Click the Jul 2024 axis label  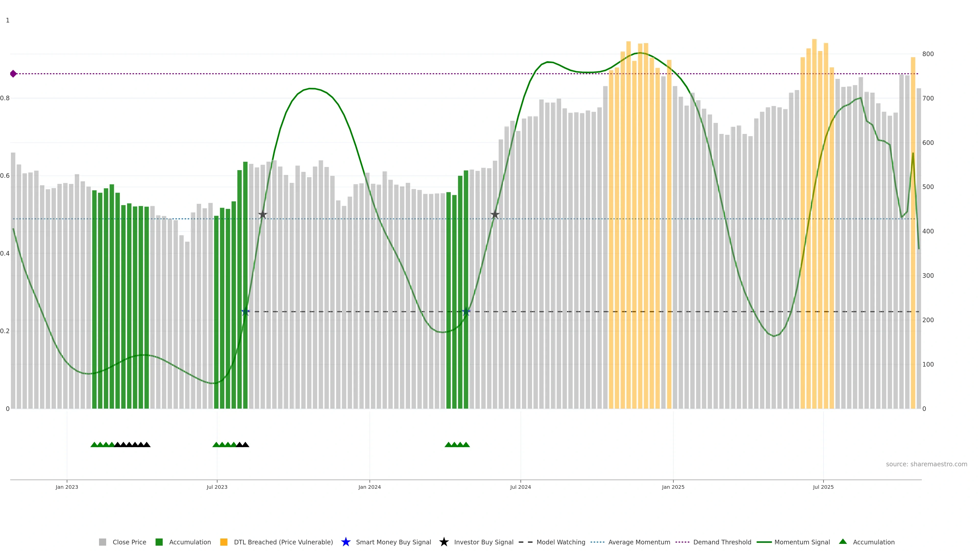520,487
